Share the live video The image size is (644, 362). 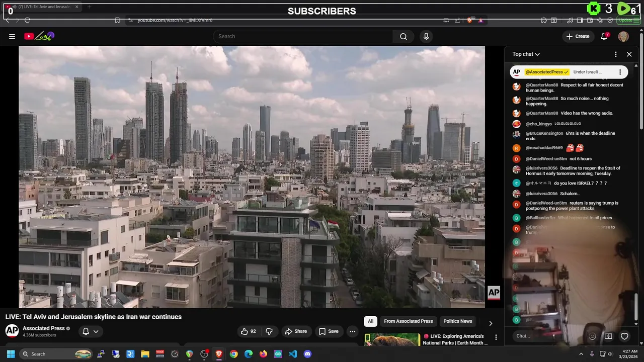pyautogui.click(x=296, y=331)
